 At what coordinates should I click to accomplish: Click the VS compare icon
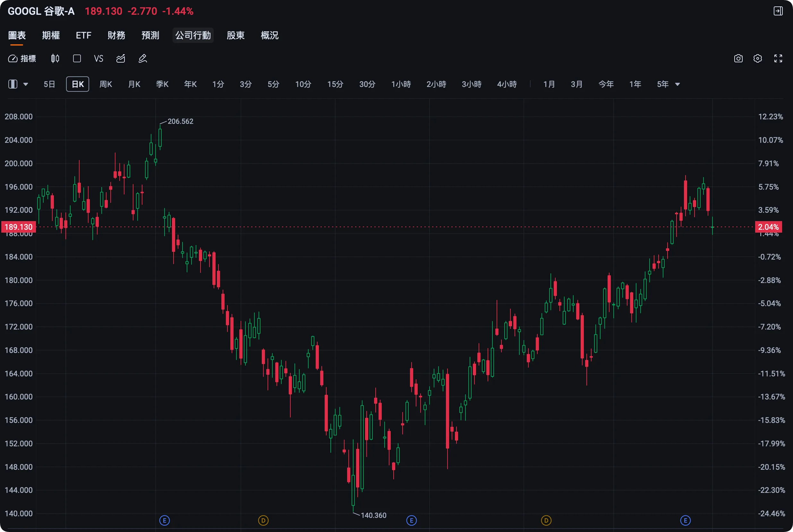99,59
